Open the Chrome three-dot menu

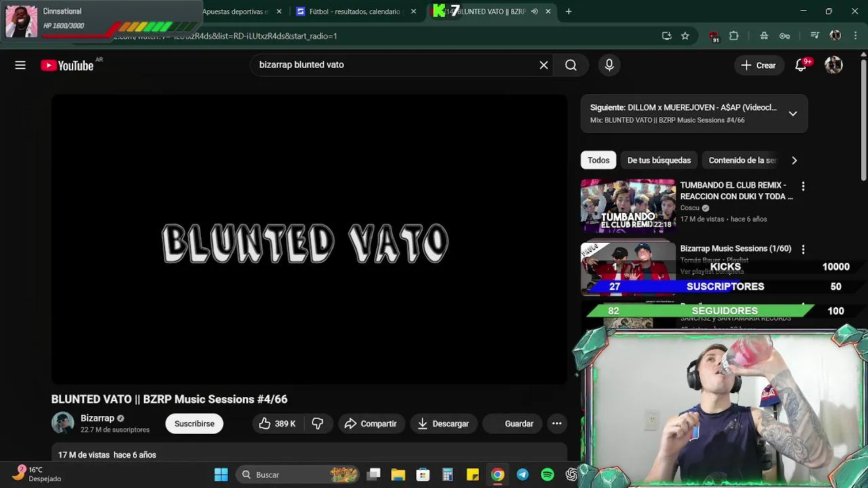pos(855,36)
